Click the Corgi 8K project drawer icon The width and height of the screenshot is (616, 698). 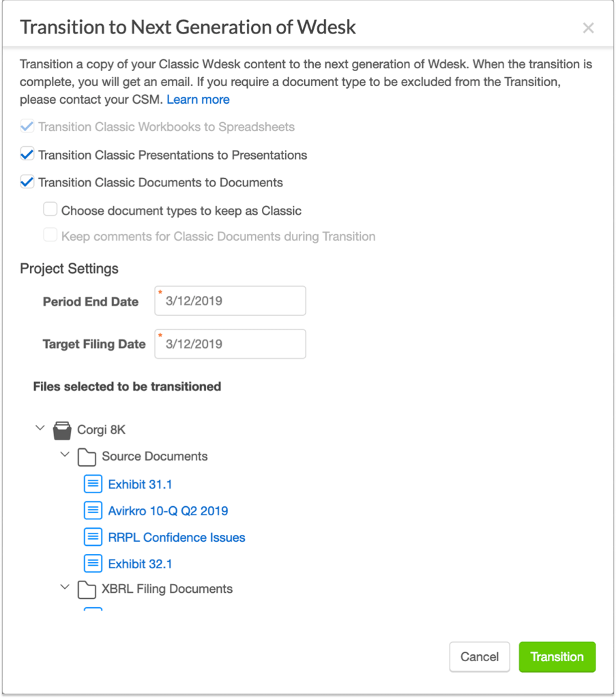click(62, 430)
